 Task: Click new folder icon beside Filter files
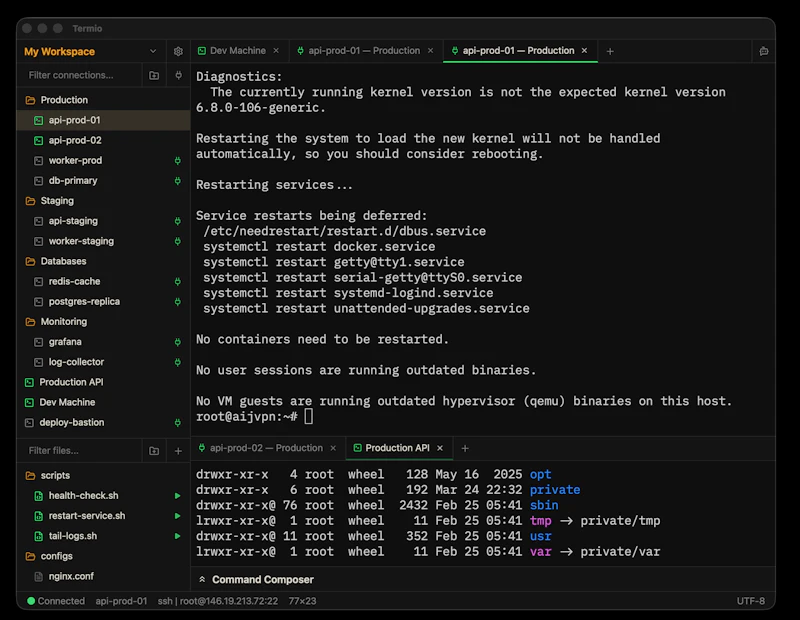(154, 451)
